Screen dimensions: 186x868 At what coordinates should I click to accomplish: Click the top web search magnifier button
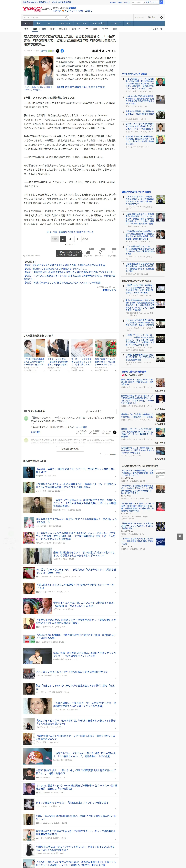[161, 2]
